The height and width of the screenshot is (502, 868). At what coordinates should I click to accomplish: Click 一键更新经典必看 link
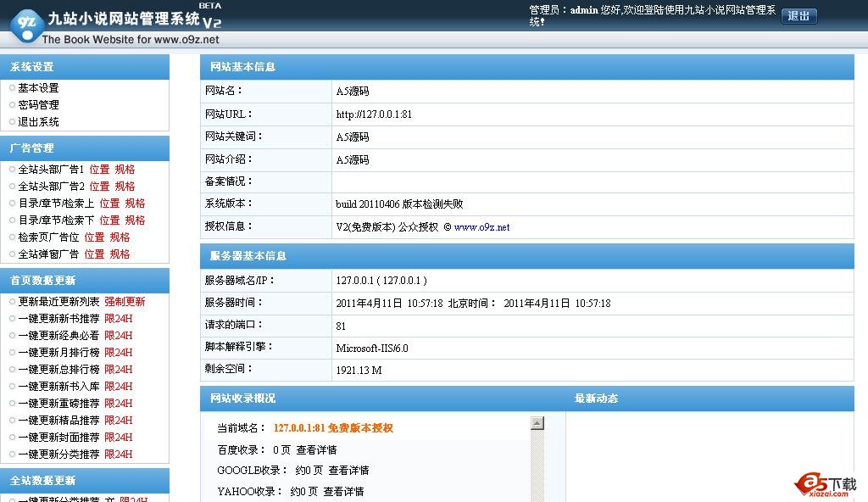[58, 335]
